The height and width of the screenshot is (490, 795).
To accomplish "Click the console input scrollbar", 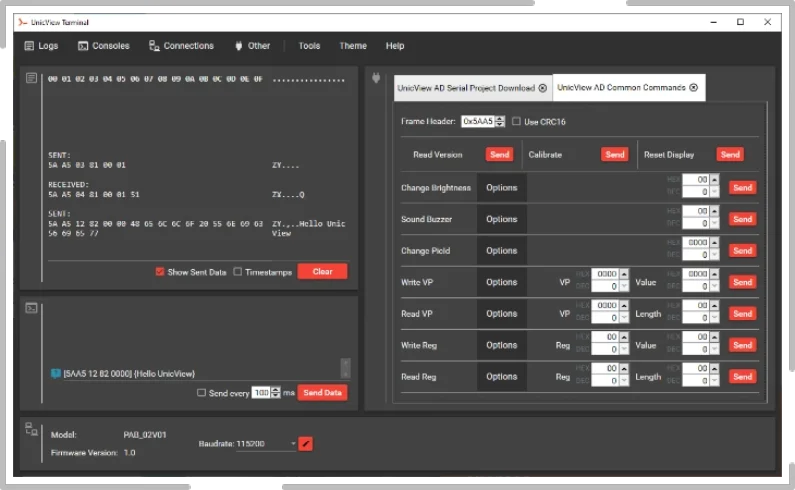I will tap(345, 369).
